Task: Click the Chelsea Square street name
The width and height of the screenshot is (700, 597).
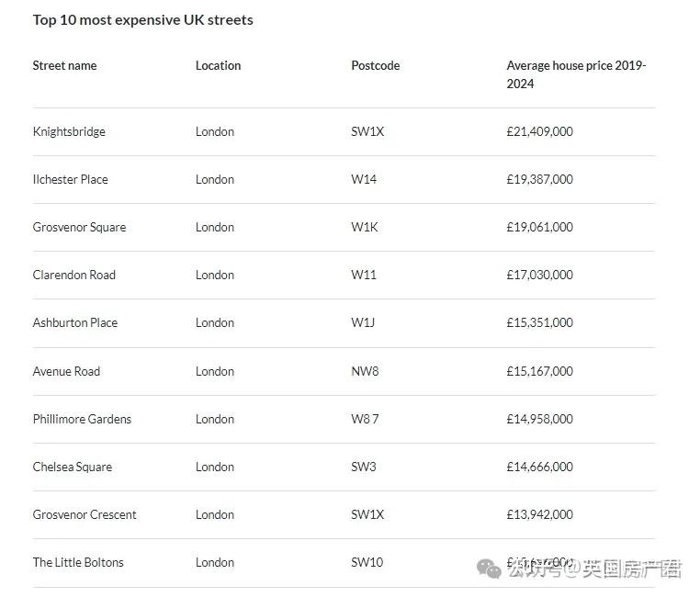Action: (72, 467)
